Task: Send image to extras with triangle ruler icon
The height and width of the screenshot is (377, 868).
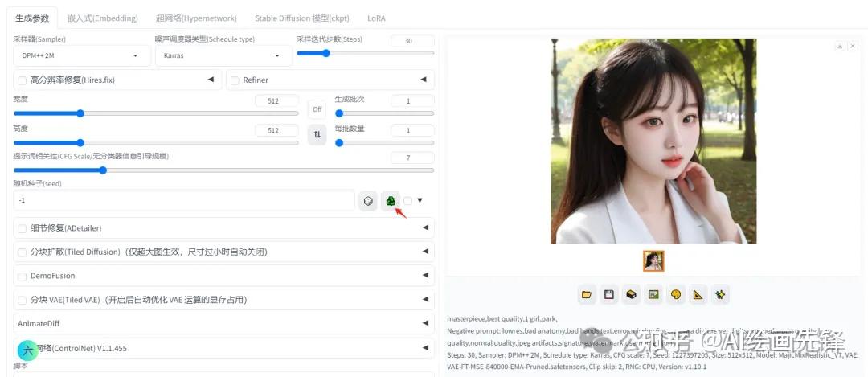Action: point(698,294)
